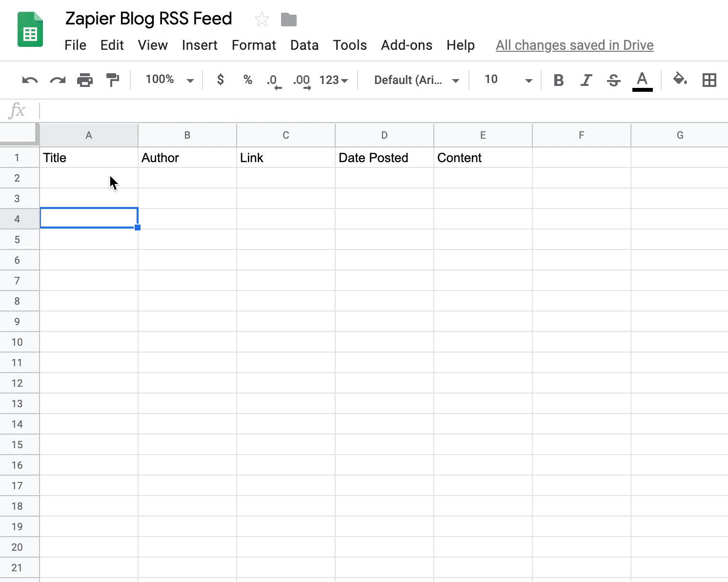Expand the 100% zoom dropdown

[x=169, y=80]
